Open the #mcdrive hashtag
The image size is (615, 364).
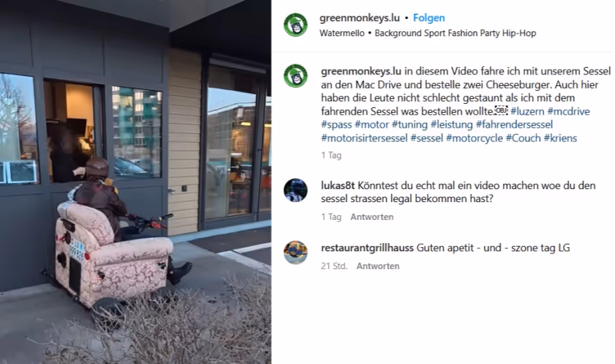click(x=569, y=111)
